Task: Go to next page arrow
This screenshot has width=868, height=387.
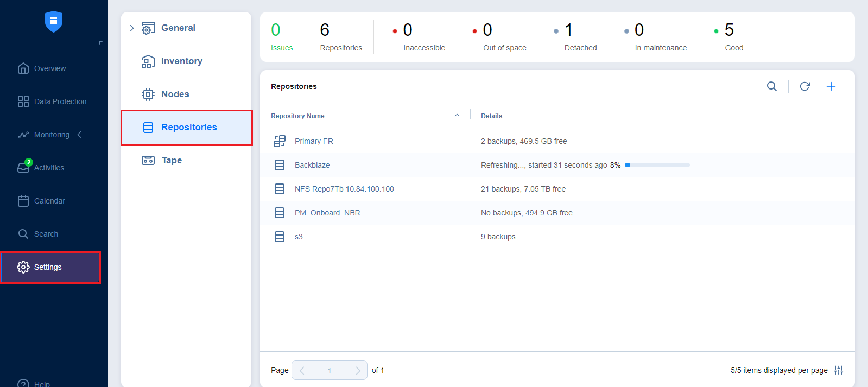Action: point(358,370)
